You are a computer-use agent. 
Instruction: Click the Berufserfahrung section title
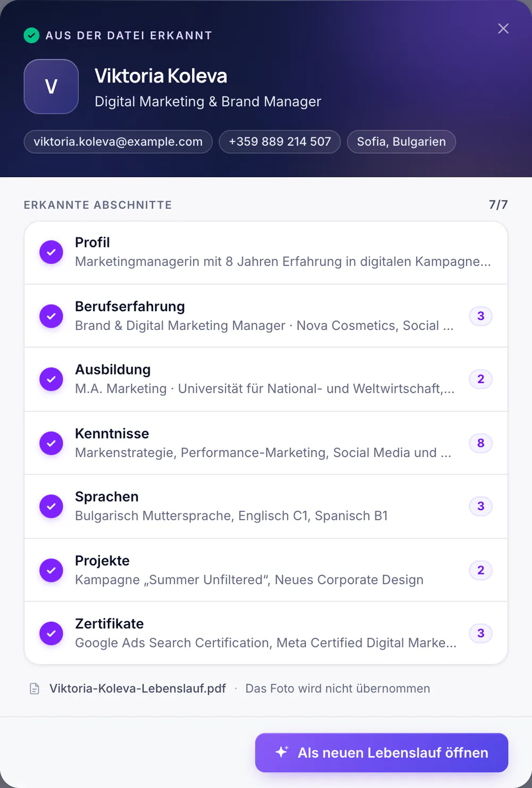[x=130, y=306]
